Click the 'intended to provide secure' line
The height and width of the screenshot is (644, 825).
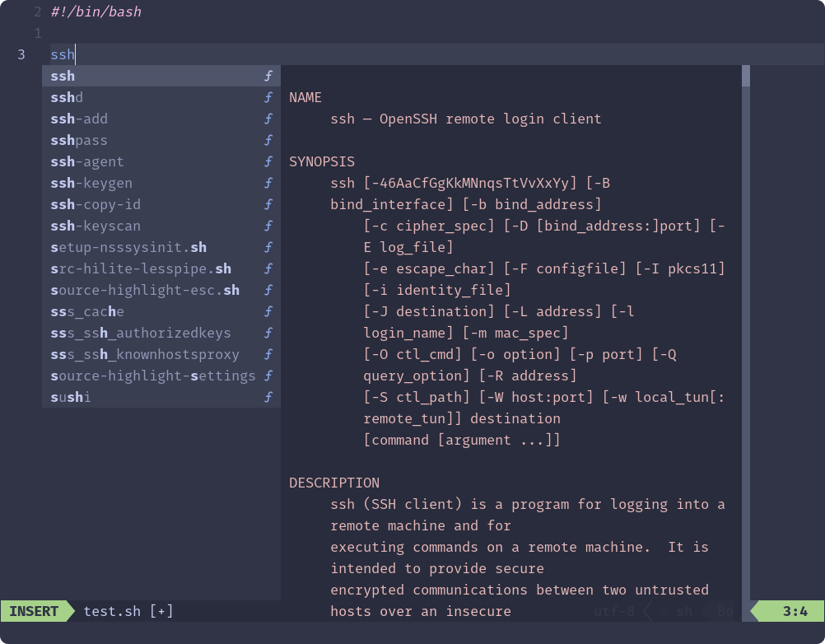tap(437, 569)
